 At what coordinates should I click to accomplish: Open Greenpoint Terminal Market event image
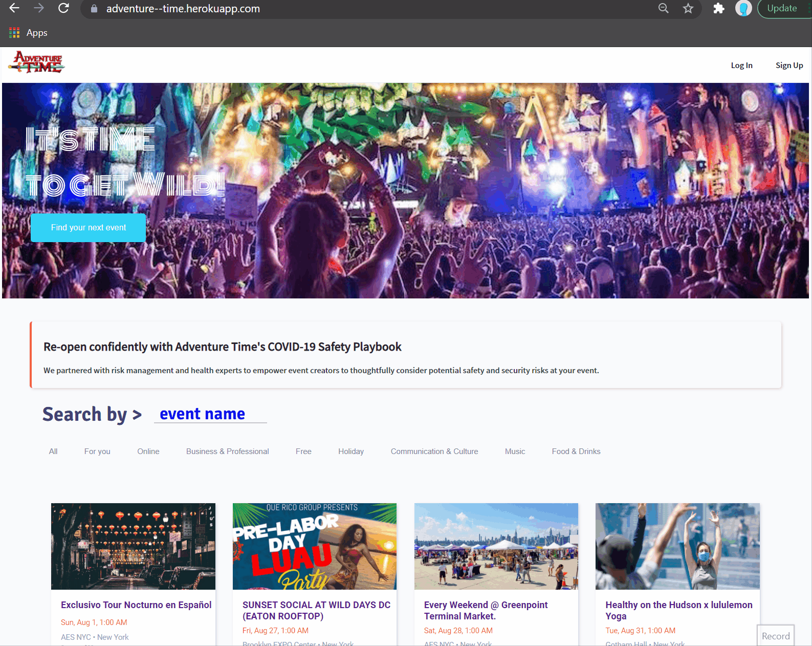(x=496, y=546)
